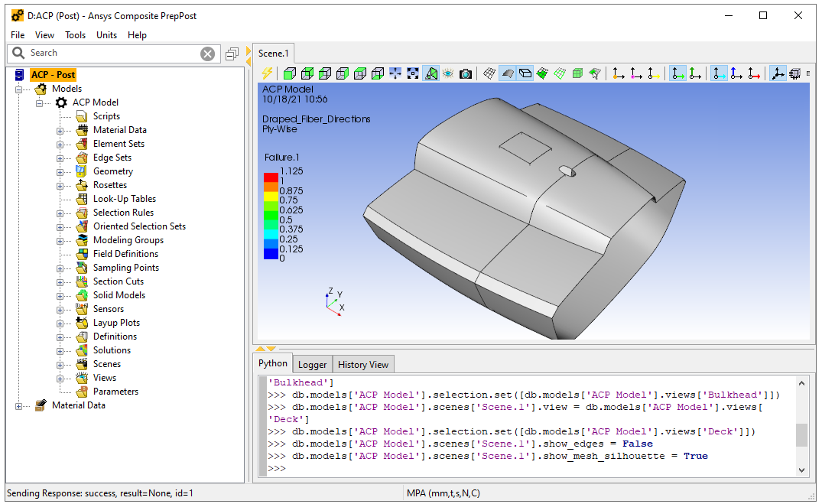Viewport: 822px width, 504px height.
Task: Select Sampling Points tree item
Action: pos(126,268)
